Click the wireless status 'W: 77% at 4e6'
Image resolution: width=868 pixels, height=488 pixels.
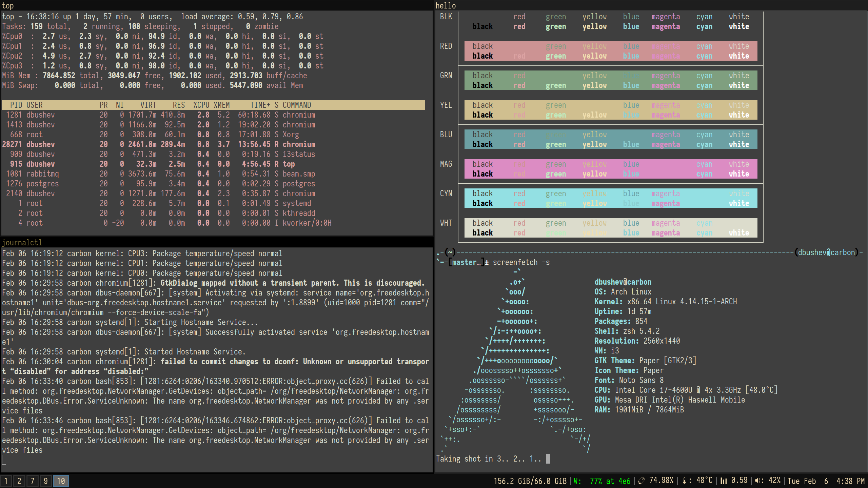coord(602,481)
